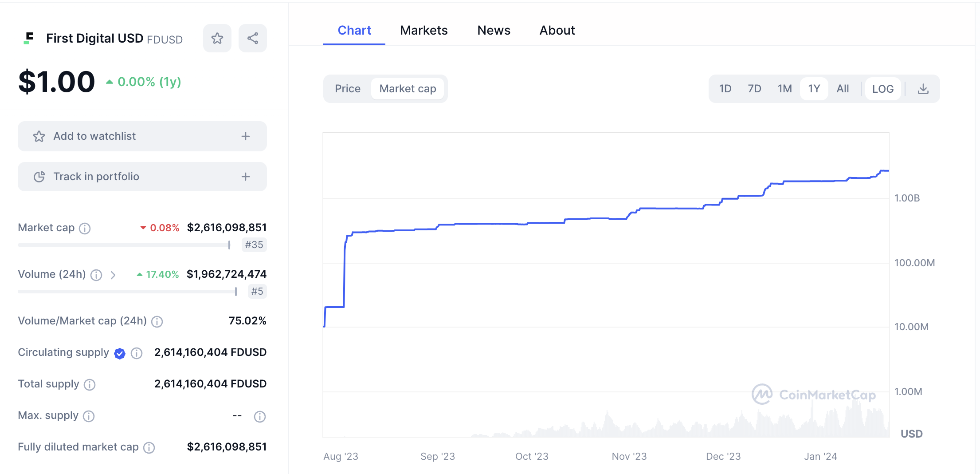Expand Track in portfolio with plus sign

tap(246, 177)
